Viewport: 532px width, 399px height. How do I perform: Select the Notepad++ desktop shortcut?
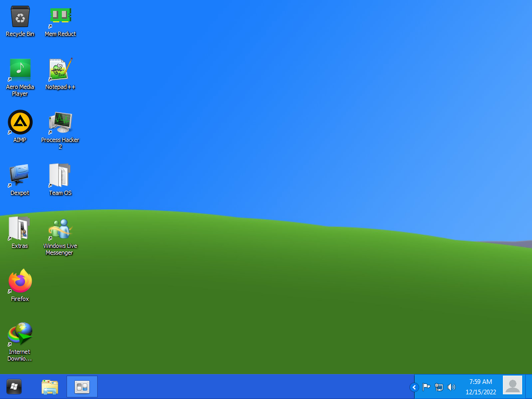tap(60, 74)
